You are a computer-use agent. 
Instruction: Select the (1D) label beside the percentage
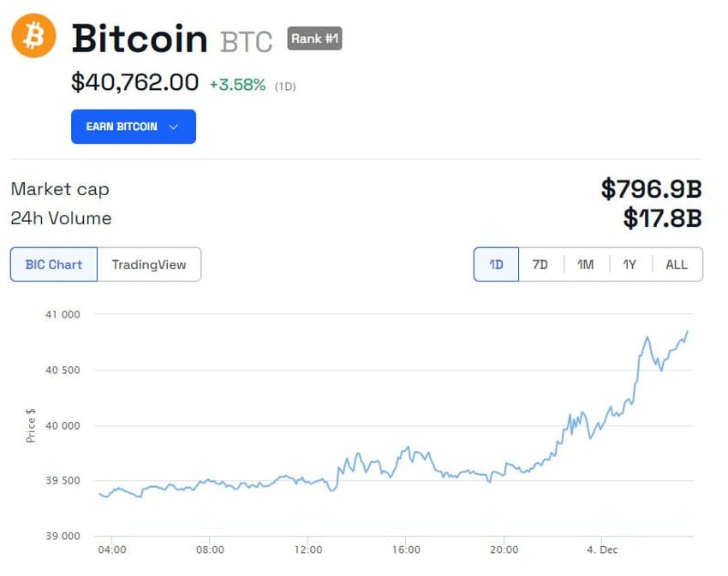click(x=283, y=85)
